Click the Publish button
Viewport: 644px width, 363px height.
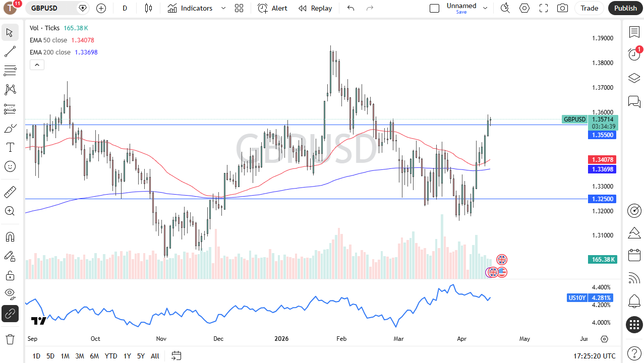(625, 8)
